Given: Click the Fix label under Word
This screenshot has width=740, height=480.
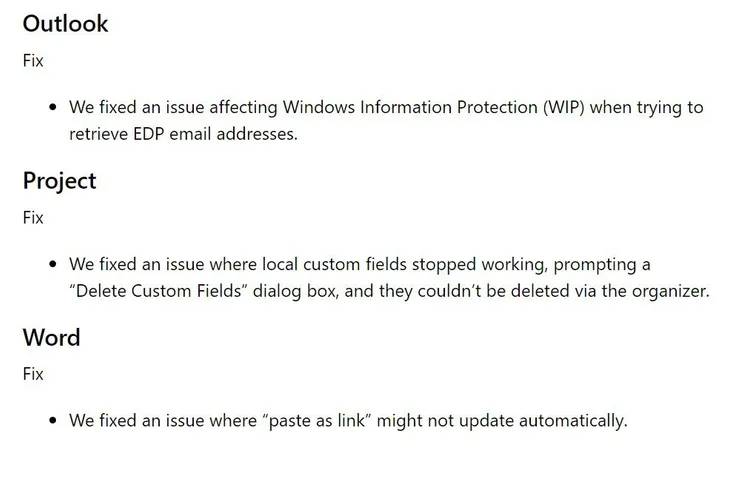Looking at the screenshot, I should [x=33, y=374].
